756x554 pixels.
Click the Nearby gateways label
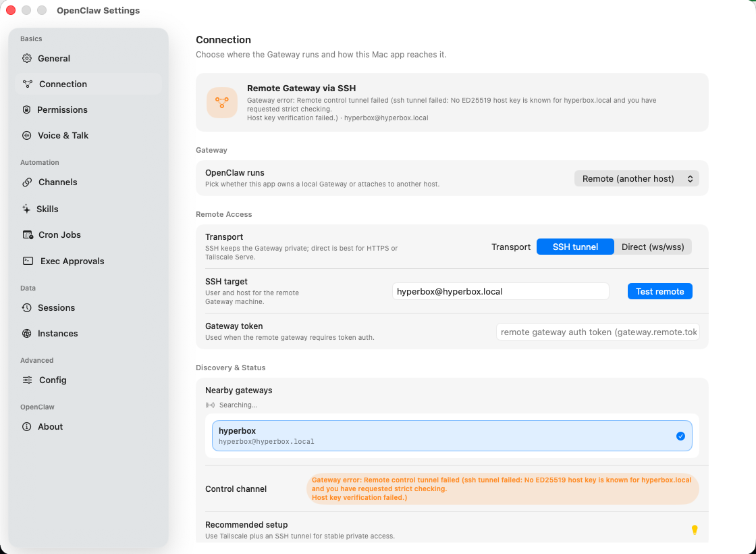click(239, 391)
